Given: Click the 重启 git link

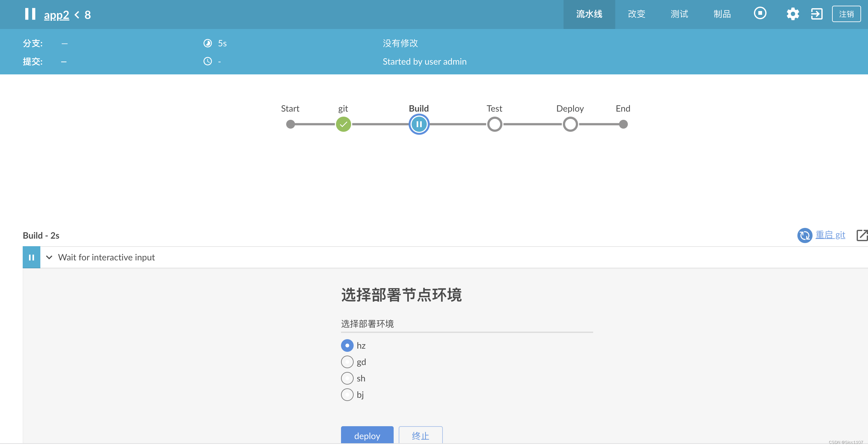Looking at the screenshot, I should click(830, 235).
